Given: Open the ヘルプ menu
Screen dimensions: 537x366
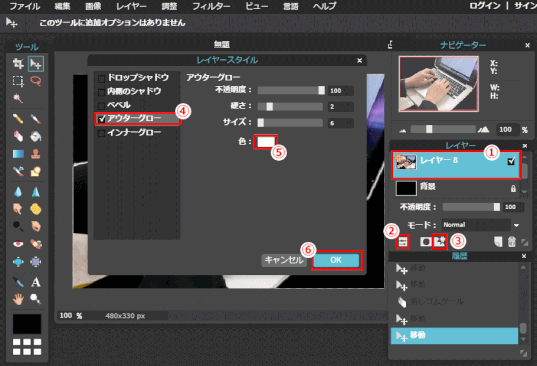Looking at the screenshot, I should coord(325,6).
